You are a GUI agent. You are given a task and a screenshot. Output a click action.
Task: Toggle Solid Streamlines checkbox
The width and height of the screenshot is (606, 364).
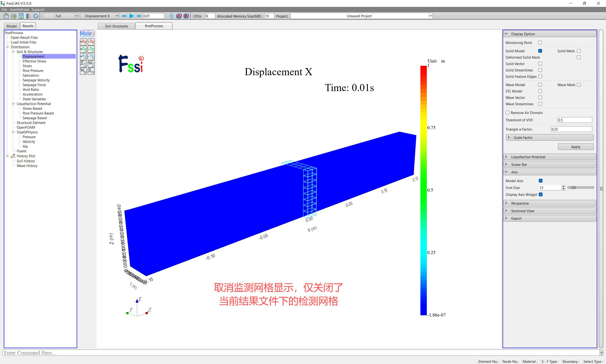point(540,70)
